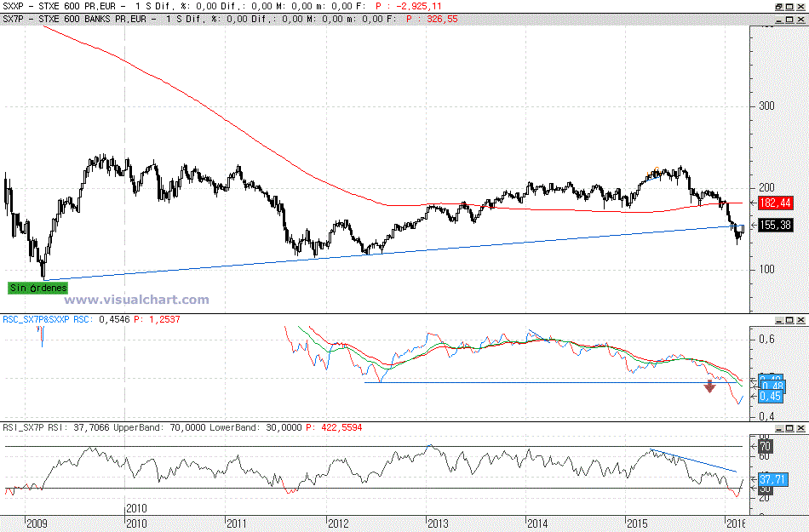
Task: Click the 2011 label on the time axis
Action: pyautogui.click(x=236, y=524)
